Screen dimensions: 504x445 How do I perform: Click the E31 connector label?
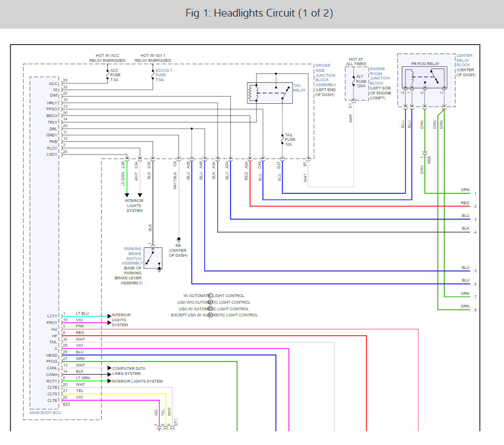pyautogui.click(x=66, y=404)
